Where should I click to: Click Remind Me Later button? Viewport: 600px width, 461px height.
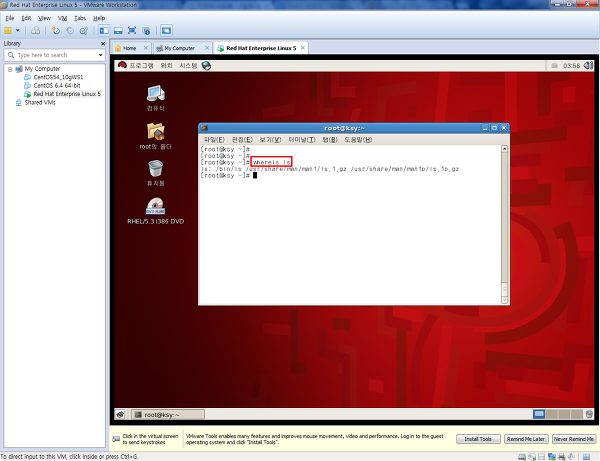coord(526,439)
